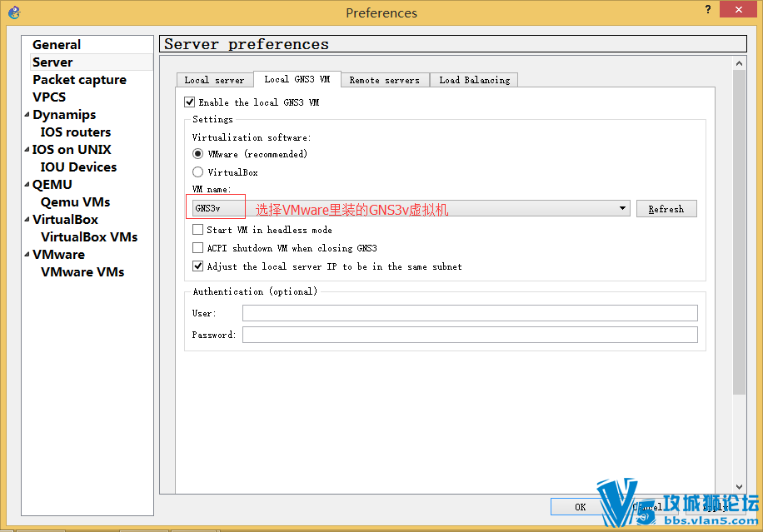Open VirtualBox VMs settings
Viewport: 763px width, 532px height.
click(x=89, y=237)
